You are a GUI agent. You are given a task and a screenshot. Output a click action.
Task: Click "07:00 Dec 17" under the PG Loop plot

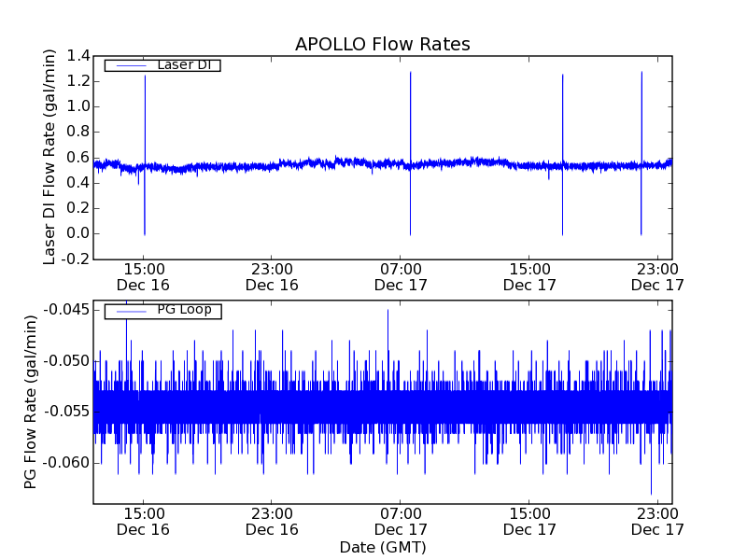pyautogui.click(x=401, y=522)
